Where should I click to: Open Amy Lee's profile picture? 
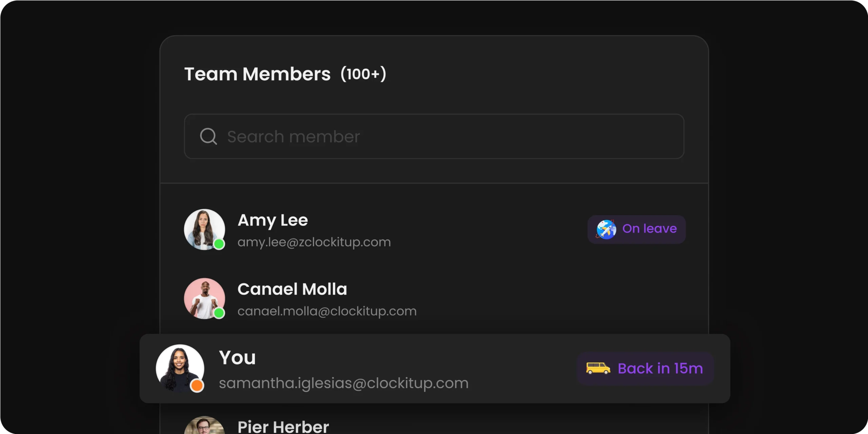point(204,230)
